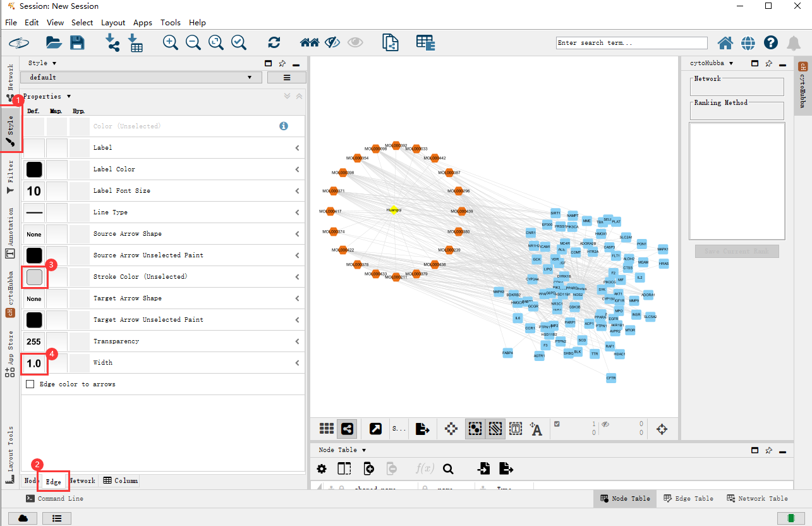This screenshot has width=812, height=526.
Task: Switch to the Column style tab
Action: coord(121,480)
